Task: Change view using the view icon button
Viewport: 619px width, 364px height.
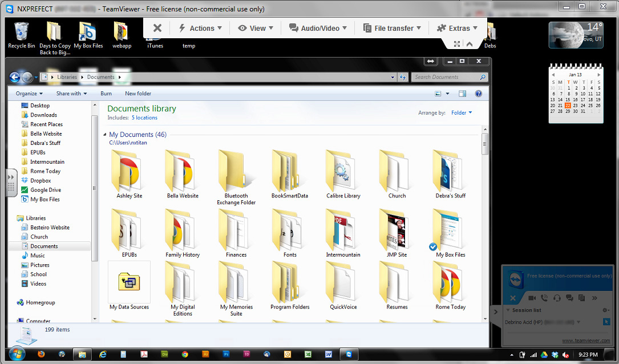Action: pos(438,94)
